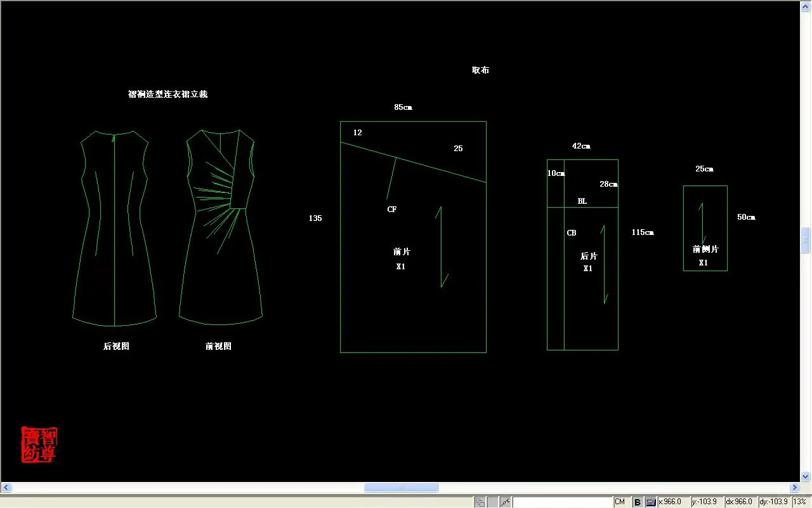
Task: Click the CB label on back piece
Action: 572,233
